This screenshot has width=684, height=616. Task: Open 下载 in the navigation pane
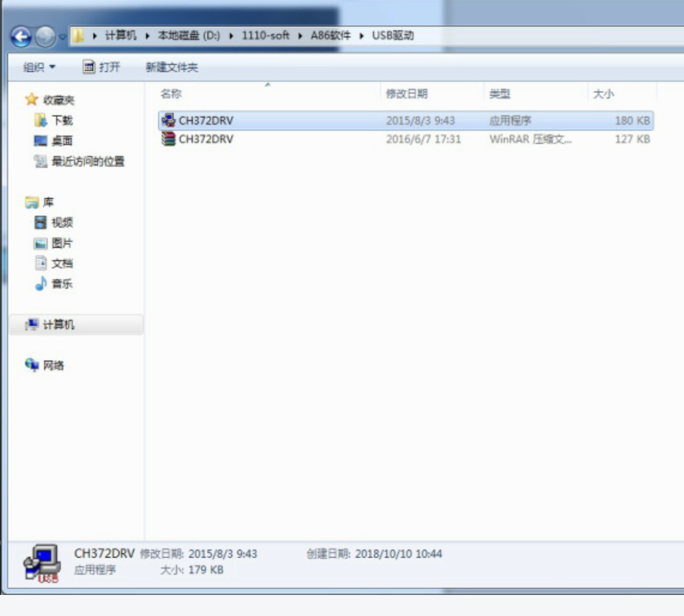[x=62, y=120]
